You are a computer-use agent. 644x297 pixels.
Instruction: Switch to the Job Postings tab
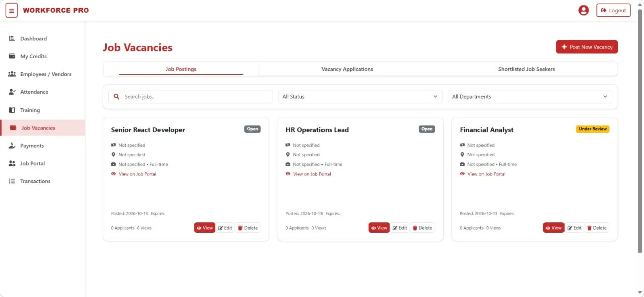(181, 69)
